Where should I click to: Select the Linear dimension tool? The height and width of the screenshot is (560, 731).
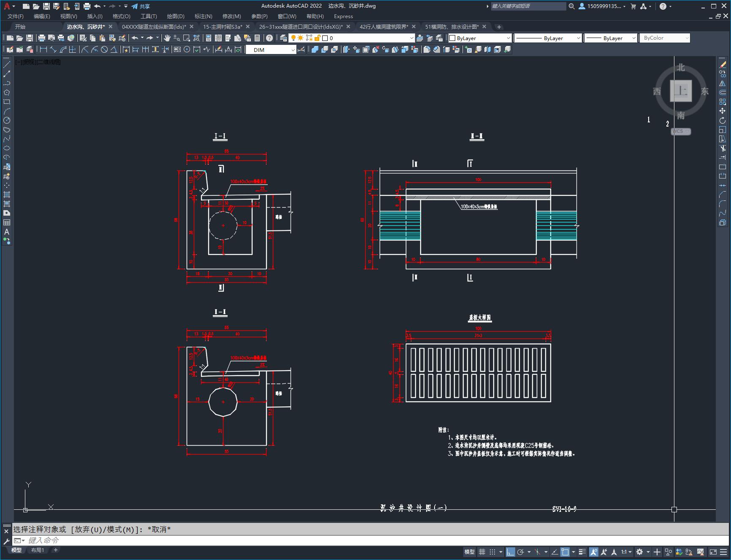[43, 49]
